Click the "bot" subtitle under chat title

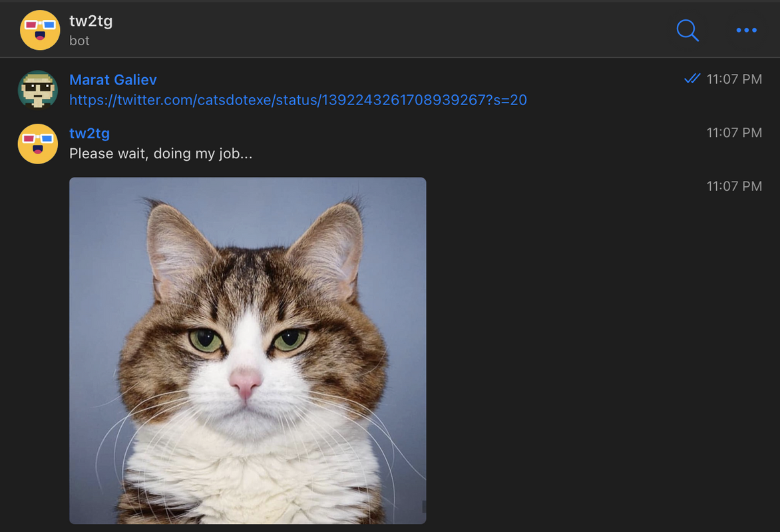(79, 41)
